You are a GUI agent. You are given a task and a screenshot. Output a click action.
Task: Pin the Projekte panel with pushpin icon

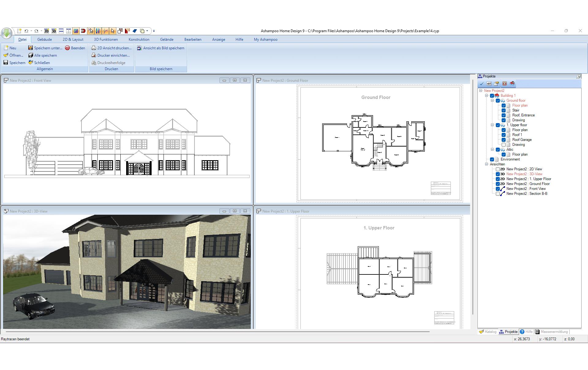tap(579, 76)
